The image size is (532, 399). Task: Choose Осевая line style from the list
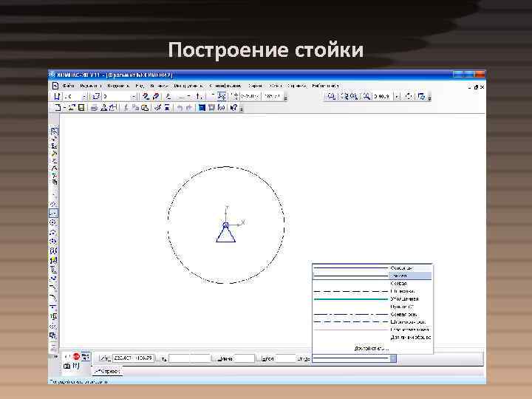372,283
